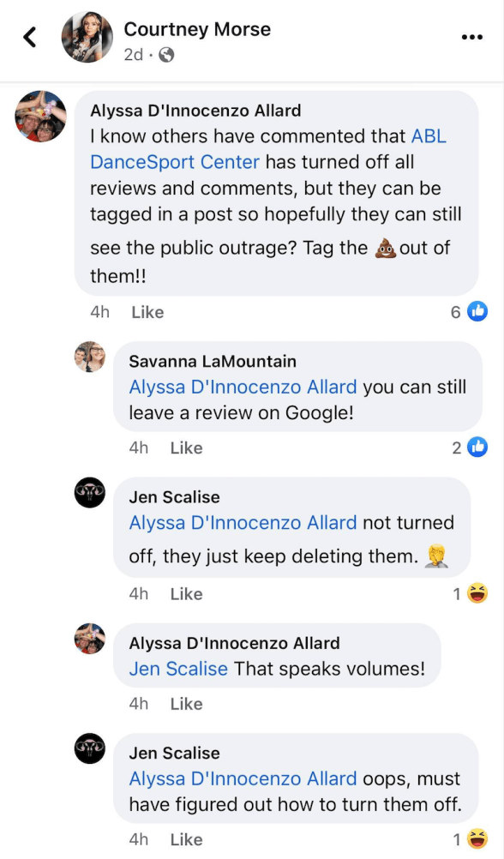Open Savanna LaMountain's avatar
This screenshot has width=504, height=859.
pos(90,357)
